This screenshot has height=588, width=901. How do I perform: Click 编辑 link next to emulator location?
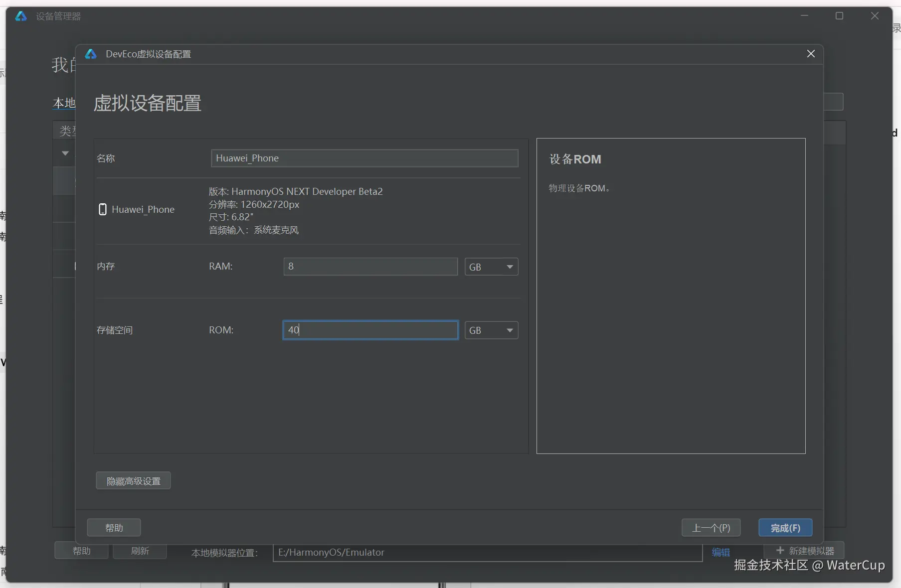(721, 552)
